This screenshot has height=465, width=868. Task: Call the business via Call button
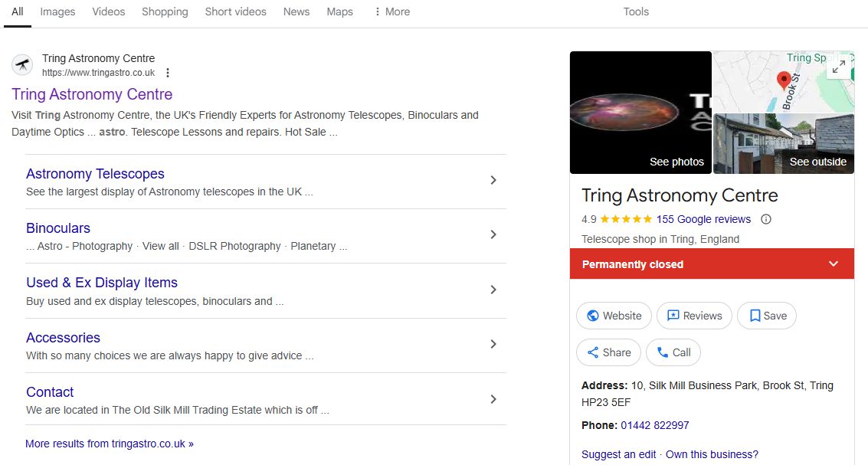(673, 352)
